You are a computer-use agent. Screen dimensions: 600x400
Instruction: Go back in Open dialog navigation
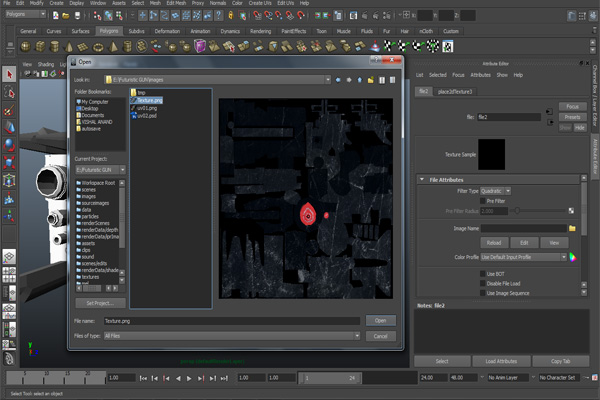[x=338, y=80]
